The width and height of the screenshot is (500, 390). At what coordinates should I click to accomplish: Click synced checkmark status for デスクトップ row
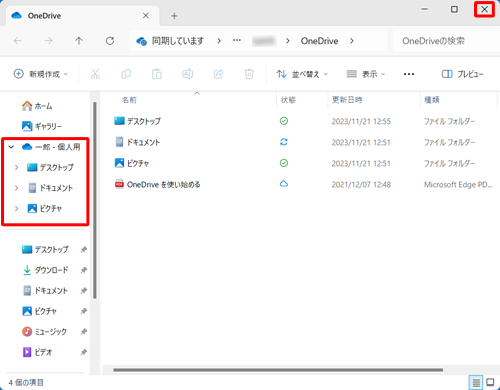click(x=284, y=121)
